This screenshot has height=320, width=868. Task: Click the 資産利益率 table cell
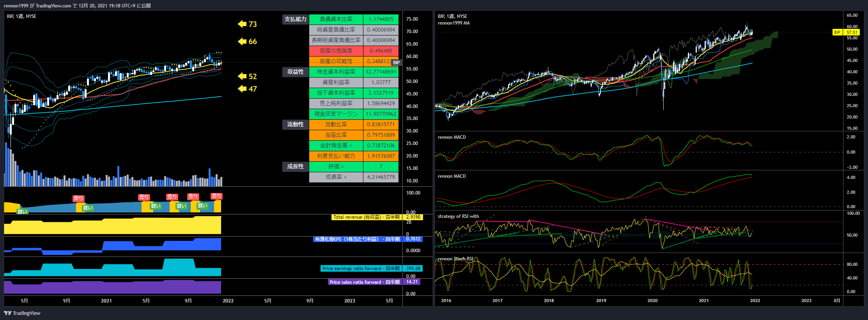tap(336, 82)
